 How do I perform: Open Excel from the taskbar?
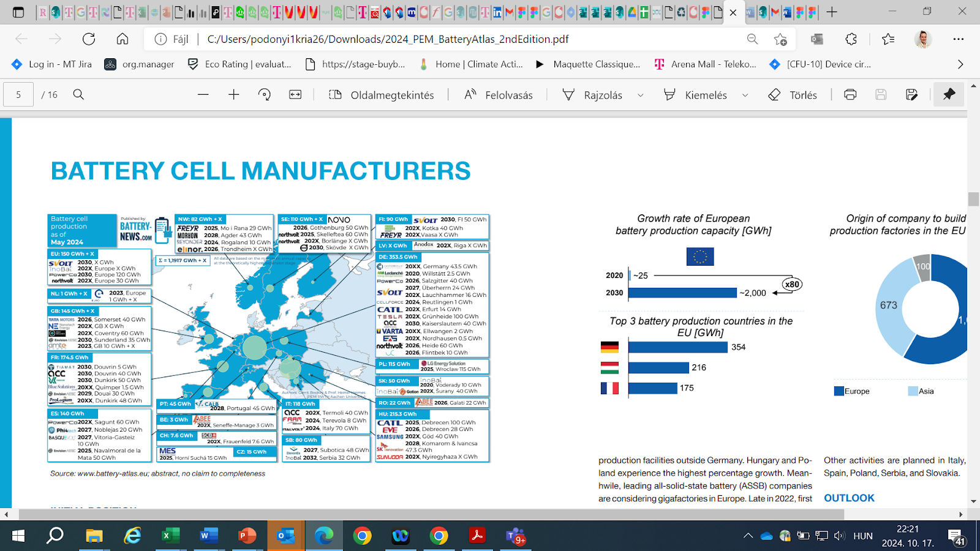click(170, 536)
